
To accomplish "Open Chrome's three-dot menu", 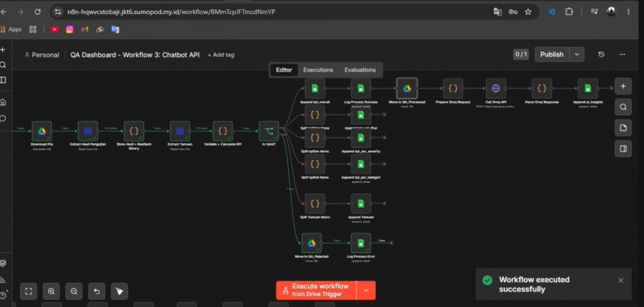I will click(628, 11).
